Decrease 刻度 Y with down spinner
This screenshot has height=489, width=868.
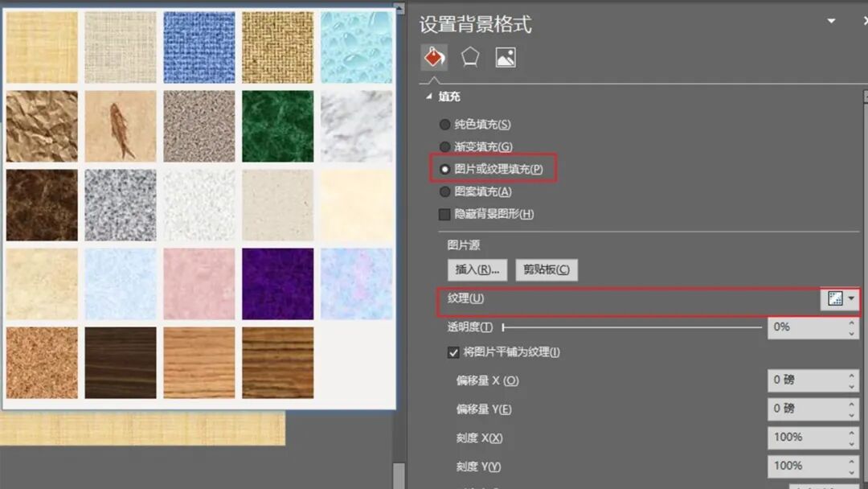tap(851, 472)
